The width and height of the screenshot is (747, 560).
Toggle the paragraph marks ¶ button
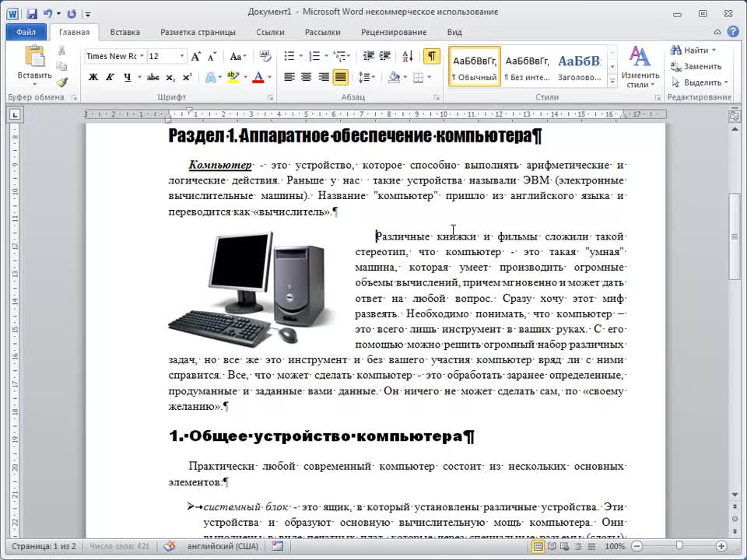pyautogui.click(x=431, y=57)
